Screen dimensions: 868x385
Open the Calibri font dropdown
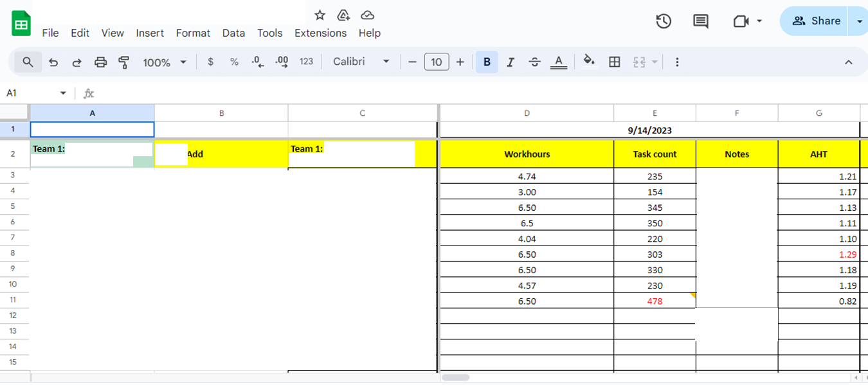tap(361, 62)
